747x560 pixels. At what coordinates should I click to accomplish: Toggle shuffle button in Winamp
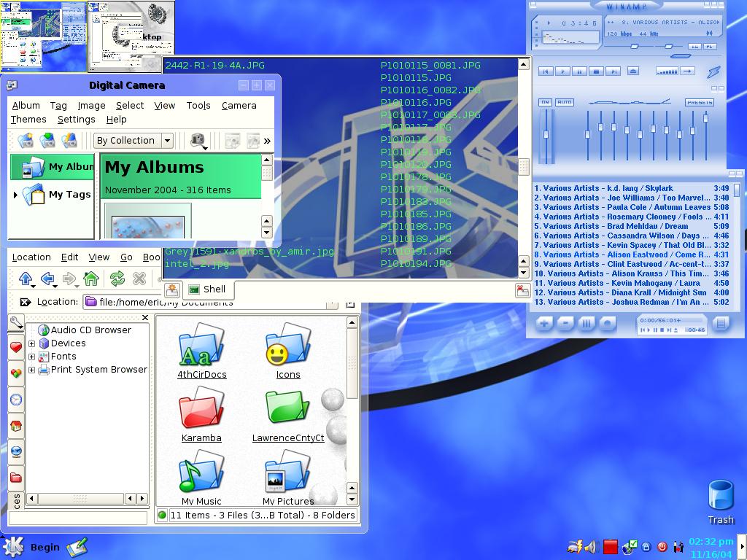[x=667, y=71]
